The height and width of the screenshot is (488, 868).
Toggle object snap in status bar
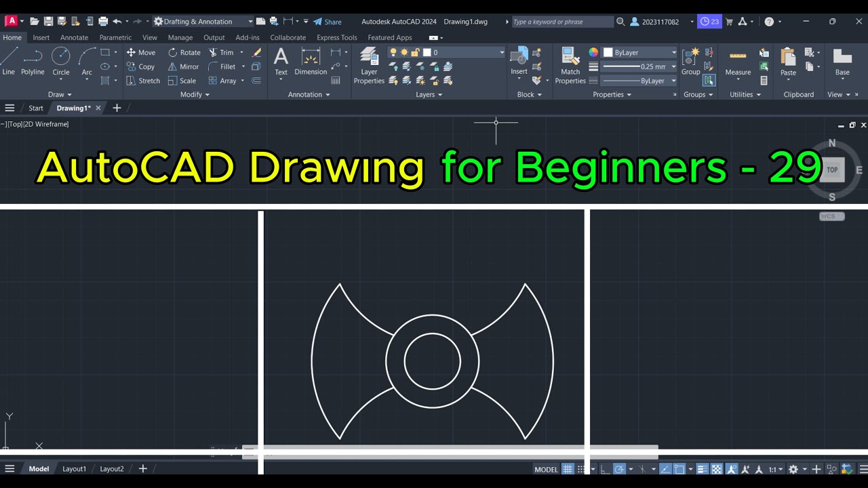coord(680,469)
